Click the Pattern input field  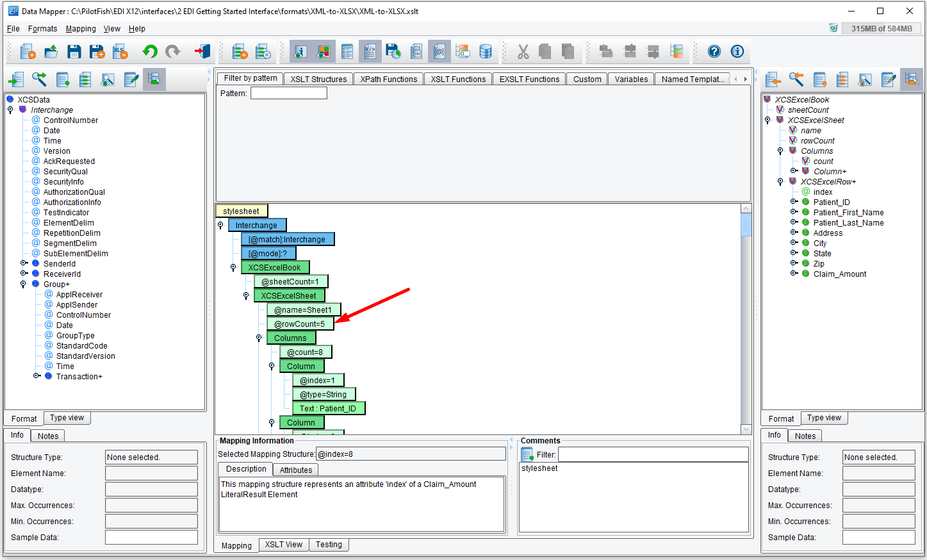pyautogui.click(x=289, y=93)
